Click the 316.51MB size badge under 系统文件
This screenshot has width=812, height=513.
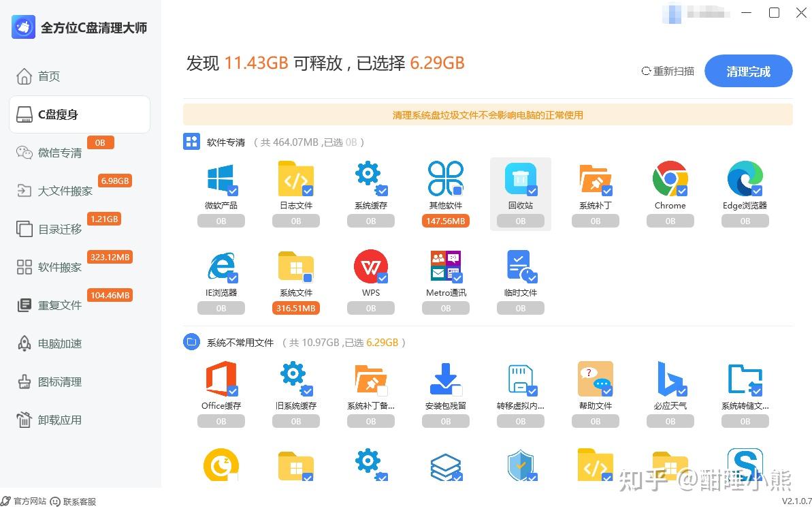(295, 309)
